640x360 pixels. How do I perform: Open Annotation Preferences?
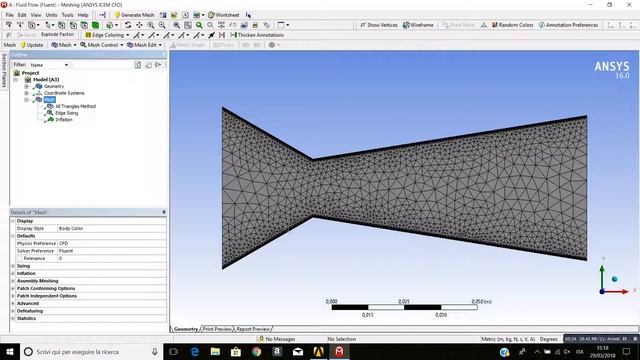click(568, 25)
